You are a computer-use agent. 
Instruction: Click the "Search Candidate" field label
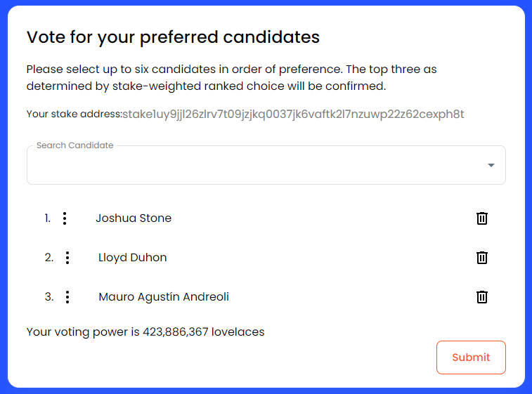[x=74, y=145]
